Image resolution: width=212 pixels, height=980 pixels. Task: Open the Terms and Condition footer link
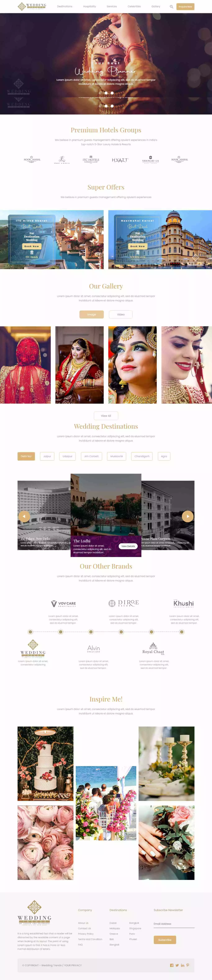[x=90, y=939]
